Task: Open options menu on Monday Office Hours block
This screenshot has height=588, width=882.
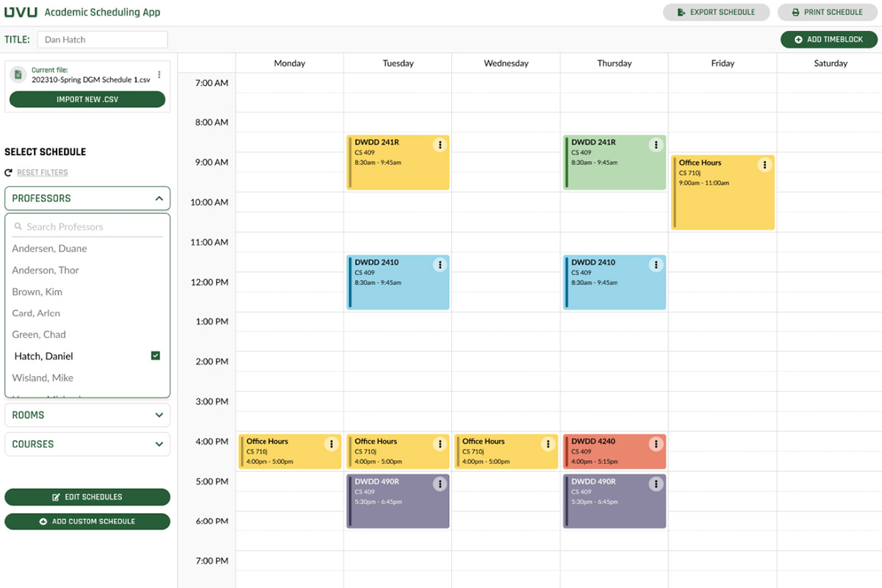Action: pyautogui.click(x=331, y=444)
